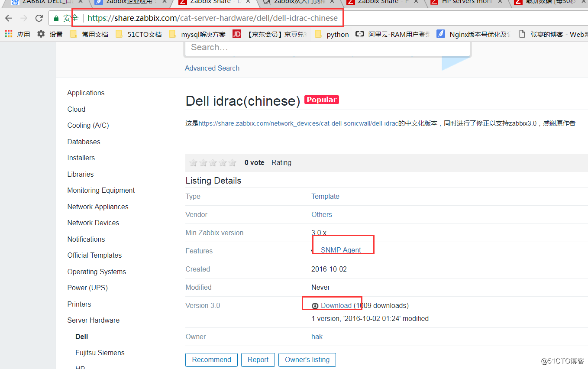Open the Applications category
588x369 pixels.
(86, 93)
